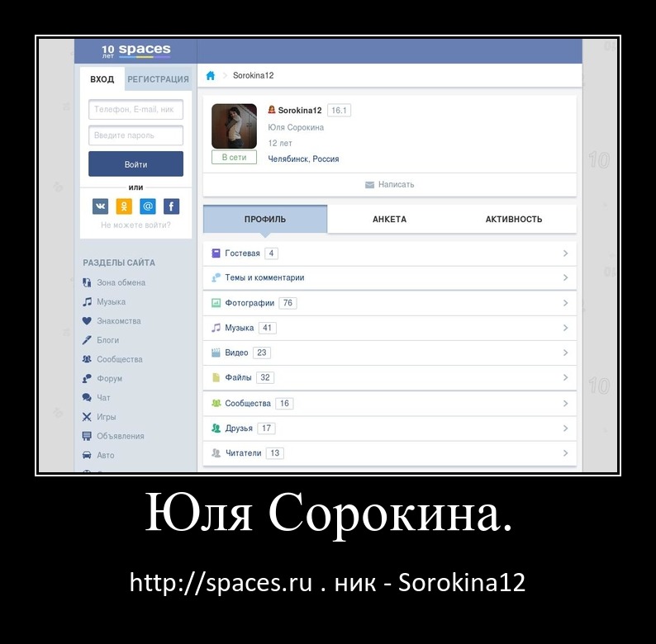
Task: Expand the Друзья row chevron
Action: click(566, 429)
